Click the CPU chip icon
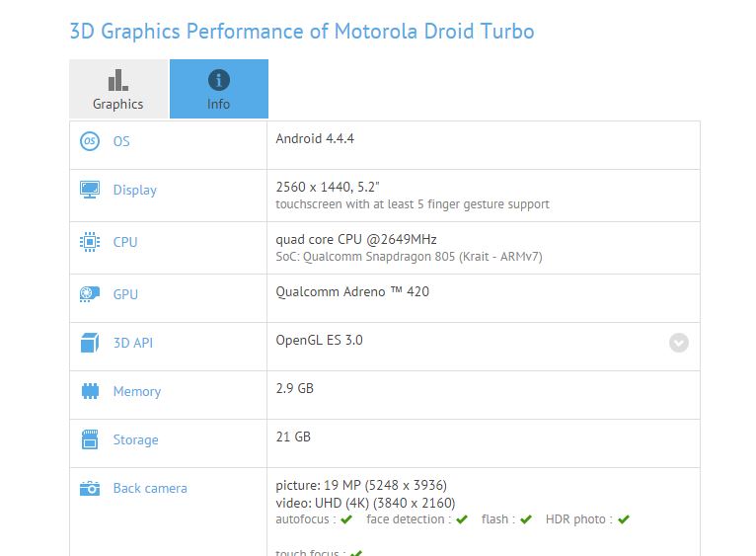The height and width of the screenshot is (556, 756). coord(90,242)
